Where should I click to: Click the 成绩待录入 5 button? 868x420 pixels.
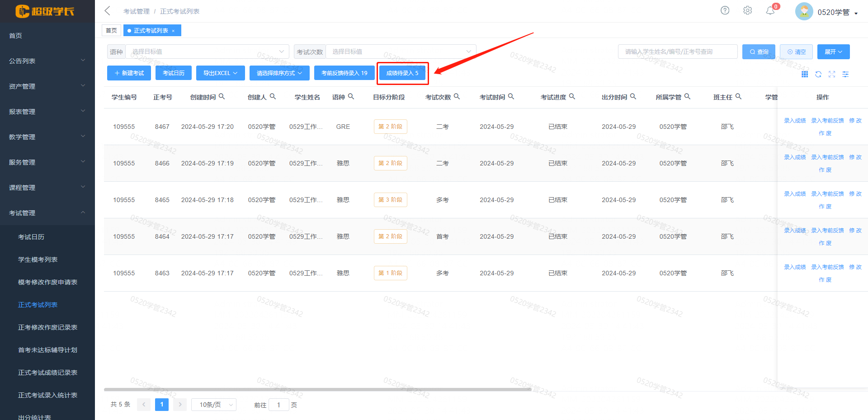tap(402, 73)
